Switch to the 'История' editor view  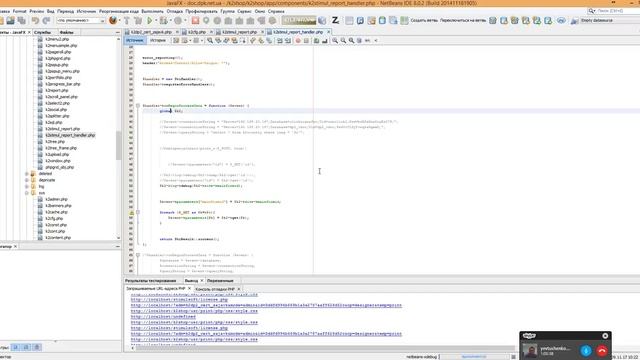[x=158, y=40]
